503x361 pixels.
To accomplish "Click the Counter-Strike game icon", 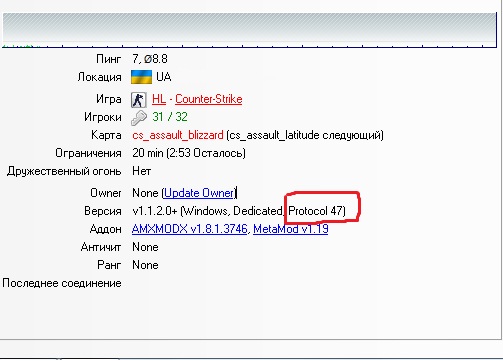I will tap(139, 99).
